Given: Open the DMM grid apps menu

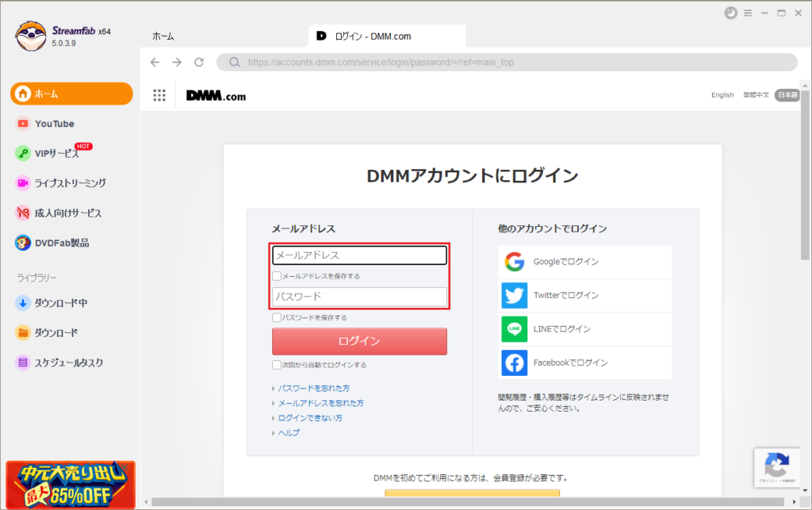Looking at the screenshot, I should point(159,95).
